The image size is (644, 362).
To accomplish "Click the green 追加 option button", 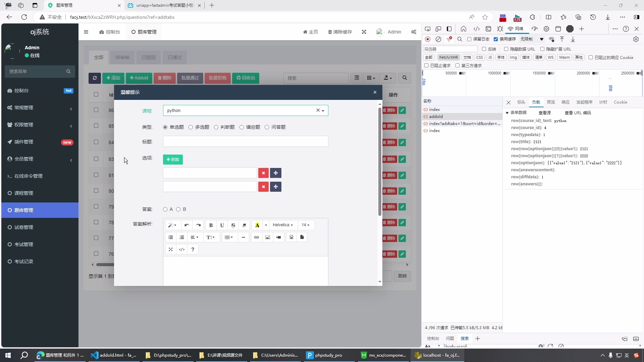I will click(x=173, y=160).
